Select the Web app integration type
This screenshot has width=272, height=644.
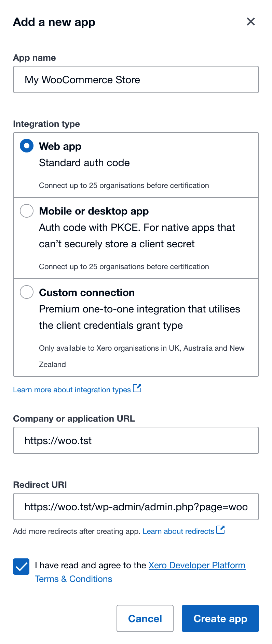[x=26, y=146]
